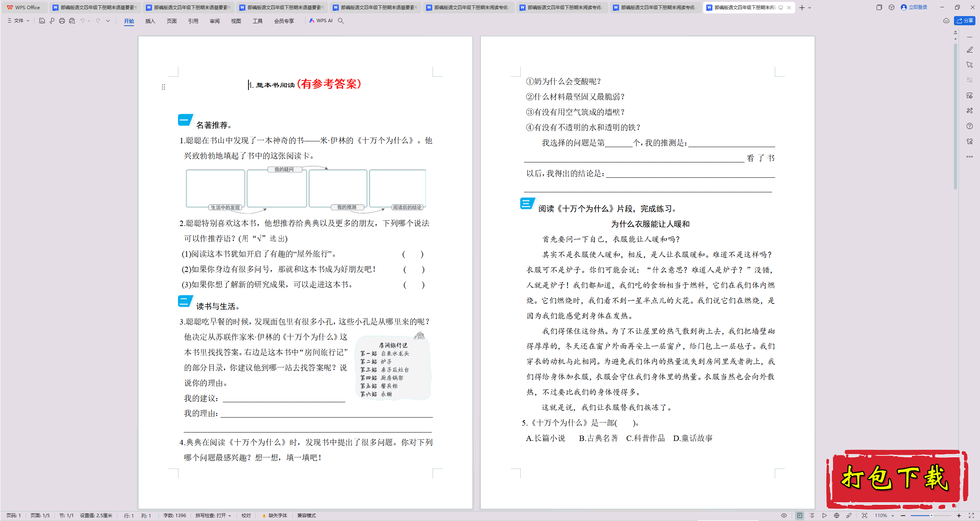
Task: Click the Export to PDF icon
Action: coord(52,21)
